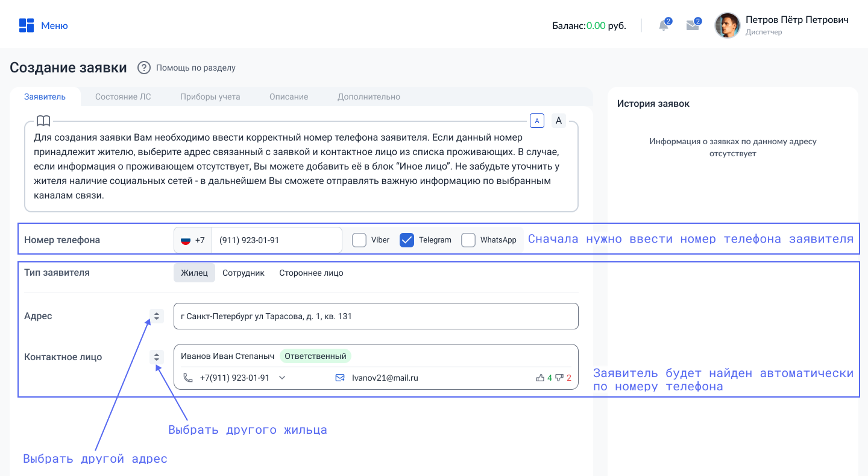Viewport: 868px width, 476px height.
Task: Select the smaller font size A button
Action: (537, 121)
